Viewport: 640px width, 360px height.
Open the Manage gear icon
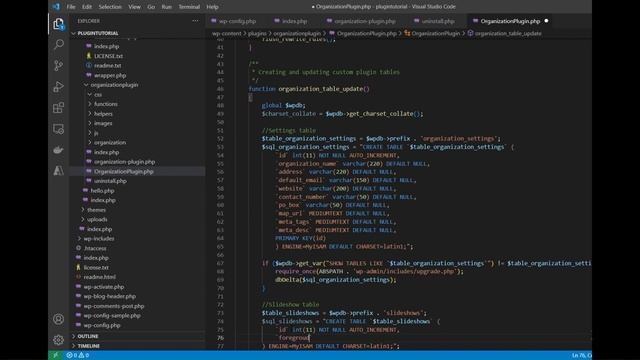pos(58,340)
